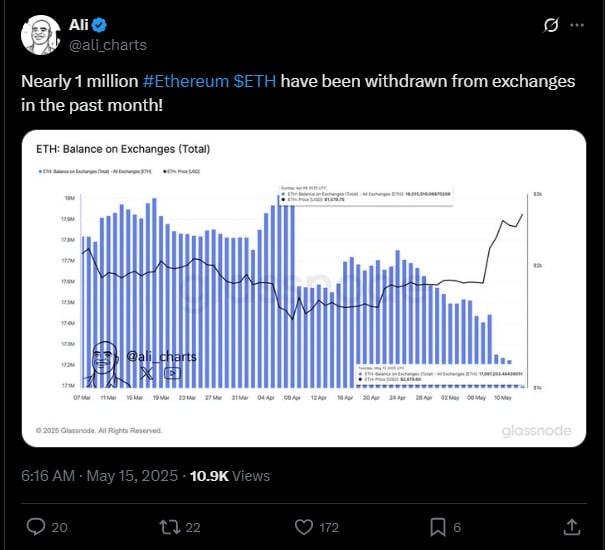Open Ali's profile avatar picture
The image size is (605, 550).
coord(40,35)
